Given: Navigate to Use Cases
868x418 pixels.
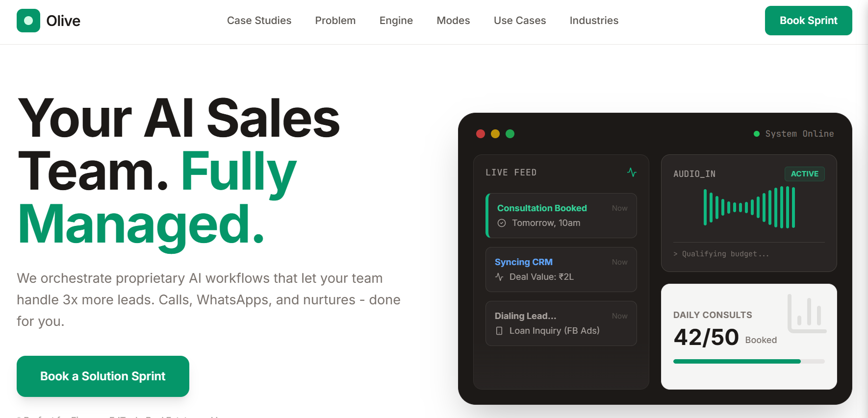Looking at the screenshot, I should pos(520,21).
